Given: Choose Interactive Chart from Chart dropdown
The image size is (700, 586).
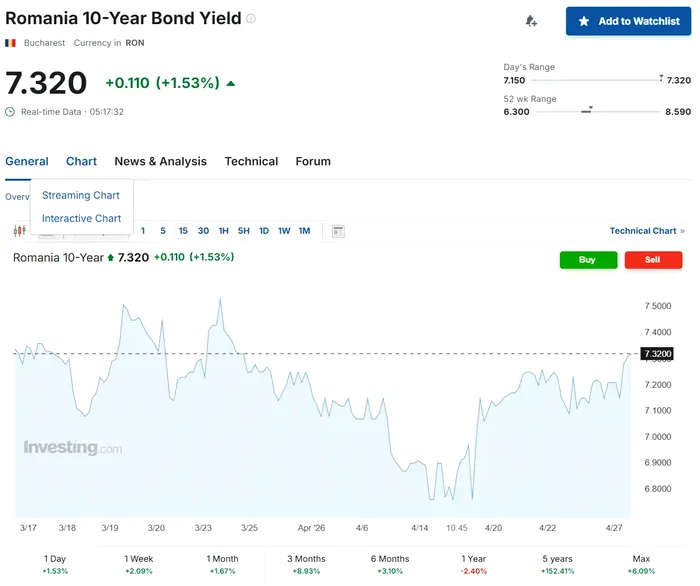Looking at the screenshot, I should [82, 218].
